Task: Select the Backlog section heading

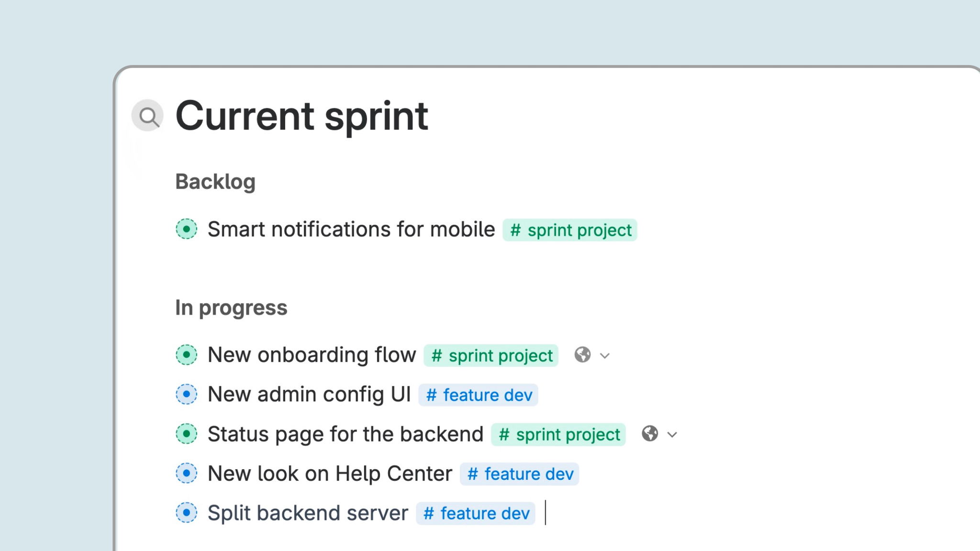Action: 215,182
